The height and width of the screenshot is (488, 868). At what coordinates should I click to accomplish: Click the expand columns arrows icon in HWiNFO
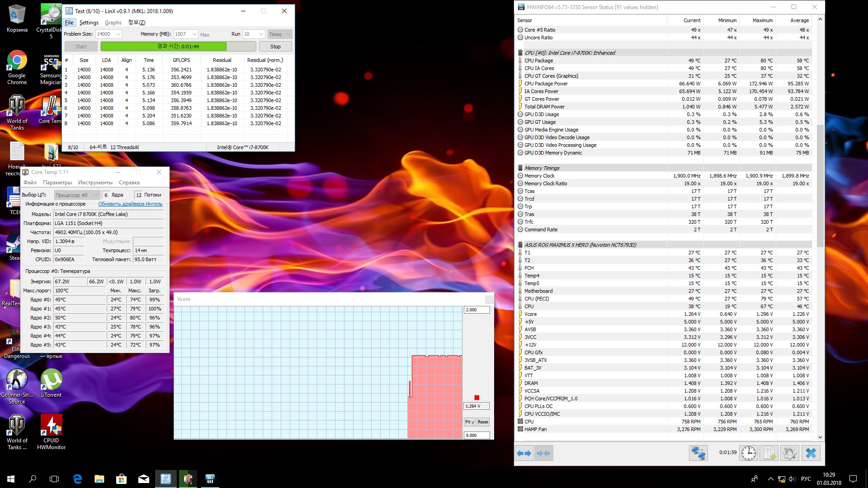pos(524,453)
